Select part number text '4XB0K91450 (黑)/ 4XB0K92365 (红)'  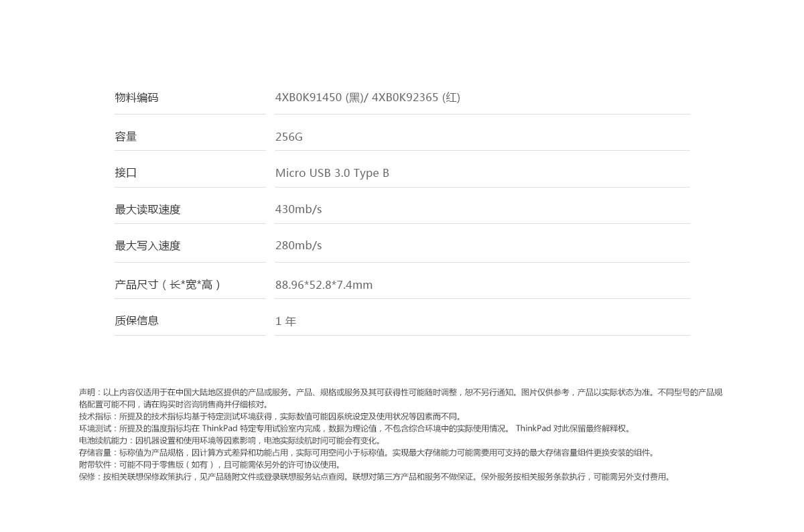pos(368,98)
